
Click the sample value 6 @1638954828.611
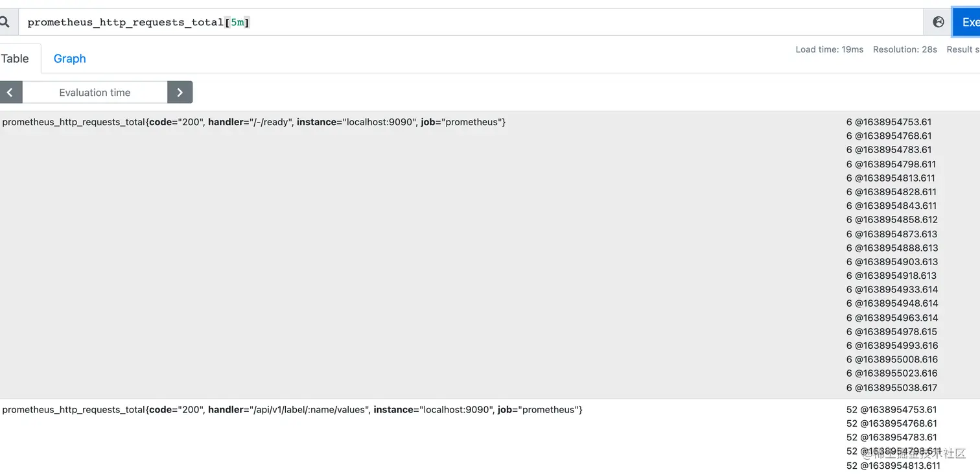(891, 192)
